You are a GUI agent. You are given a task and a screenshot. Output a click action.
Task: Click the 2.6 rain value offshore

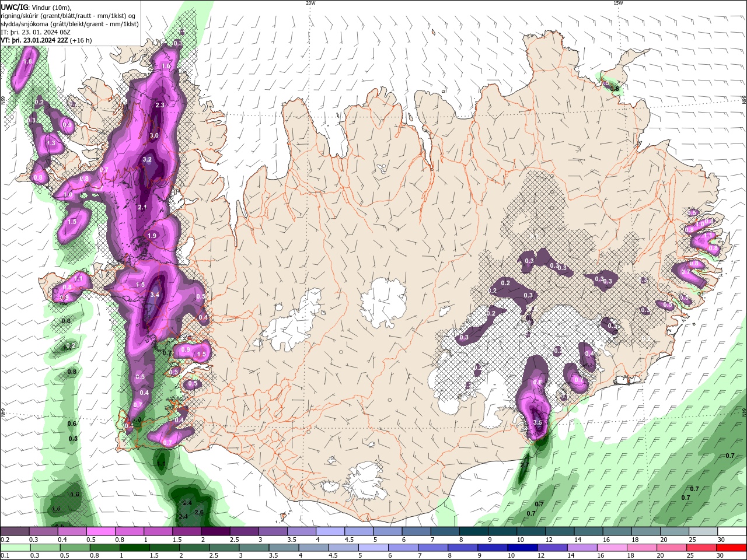(198, 512)
